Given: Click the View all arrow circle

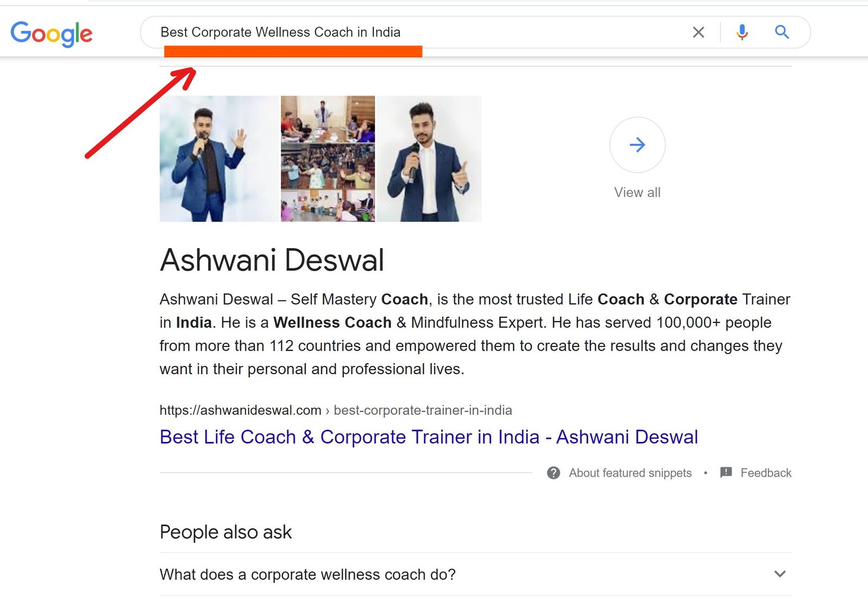Looking at the screenshot, I should 637,145.
